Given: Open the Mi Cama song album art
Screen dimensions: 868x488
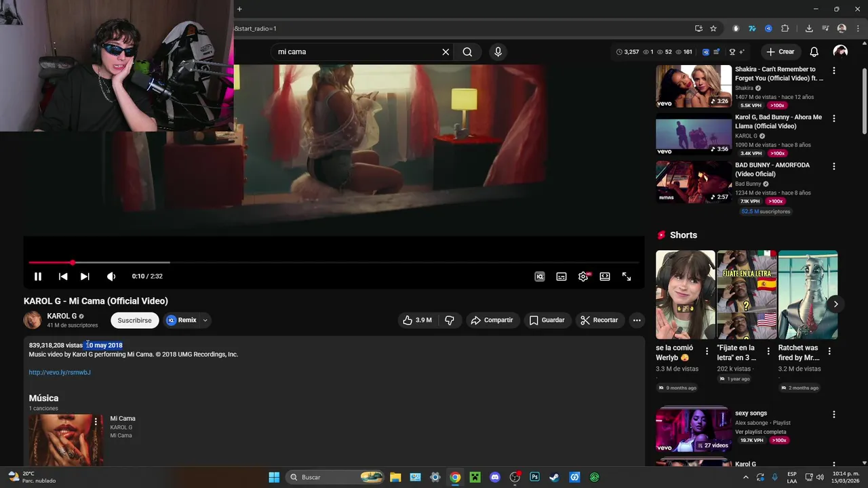Looking at the screenshot, I should tap(66, 440).
